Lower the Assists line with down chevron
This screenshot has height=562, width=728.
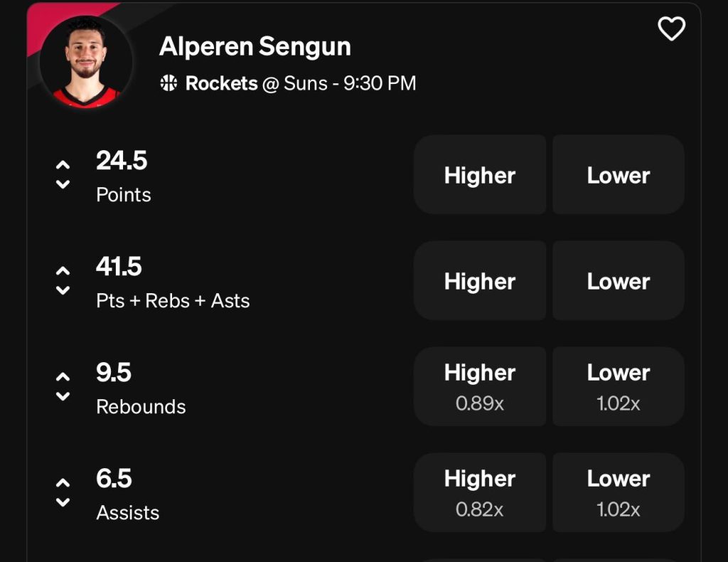click(x=63, y=502)
